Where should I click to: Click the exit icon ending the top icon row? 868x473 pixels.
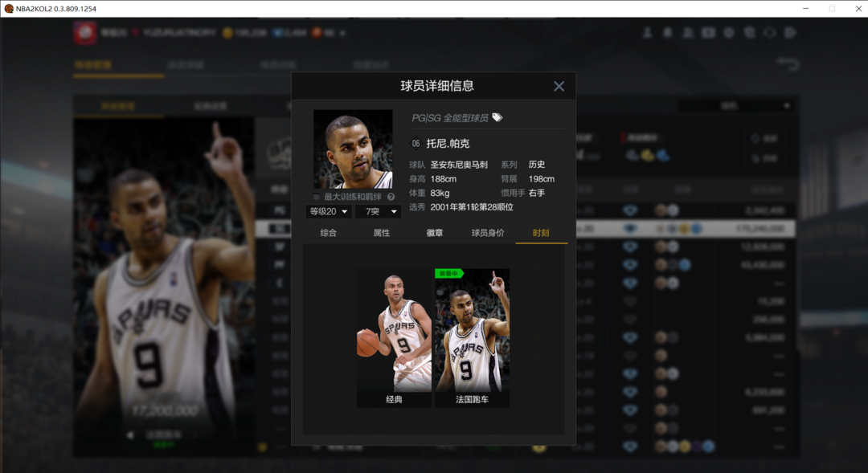[790, 33]
